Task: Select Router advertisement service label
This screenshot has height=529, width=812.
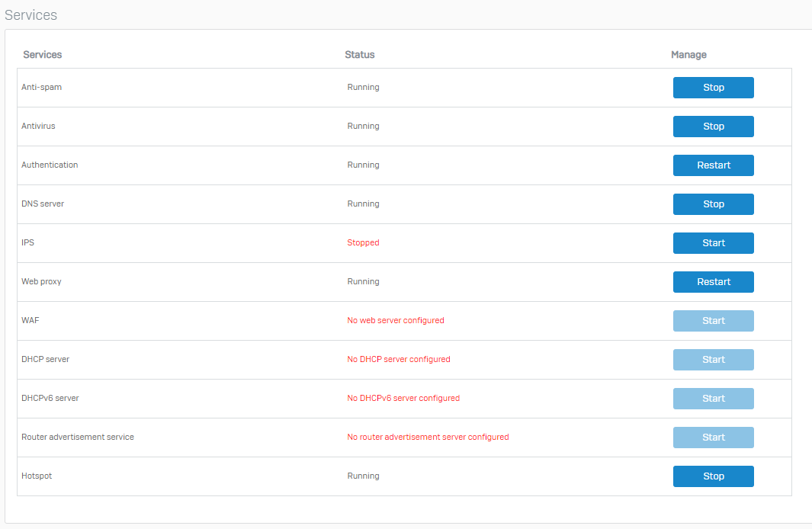Action: (78, 436)
